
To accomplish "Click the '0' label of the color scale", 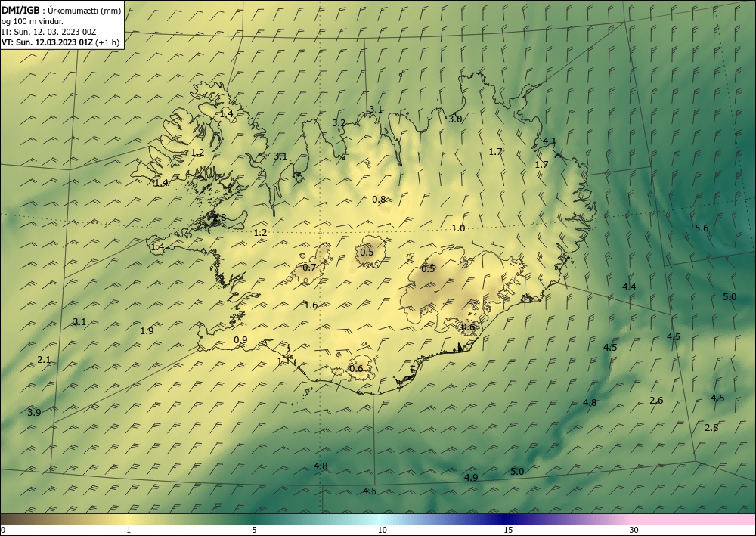I will tap(3, 531).
